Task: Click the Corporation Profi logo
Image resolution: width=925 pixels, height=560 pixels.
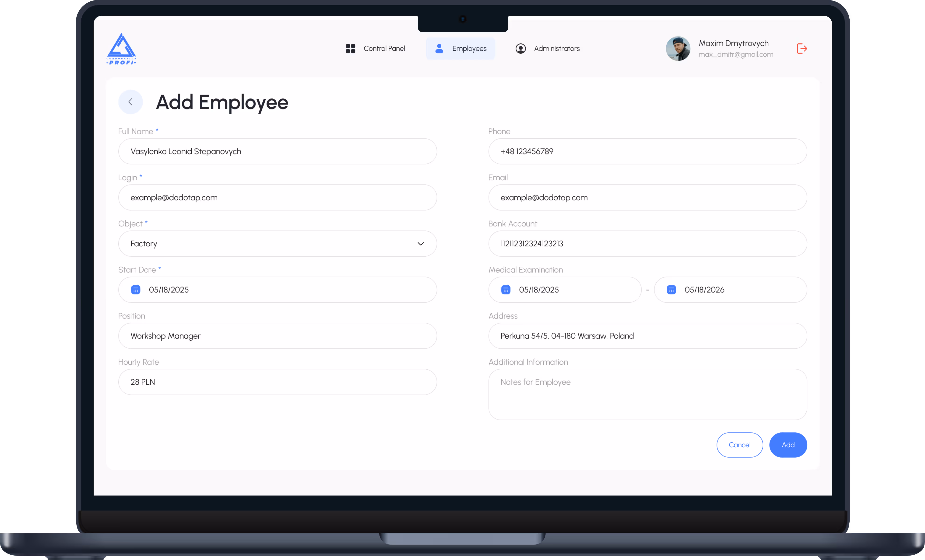Action: 121,49
